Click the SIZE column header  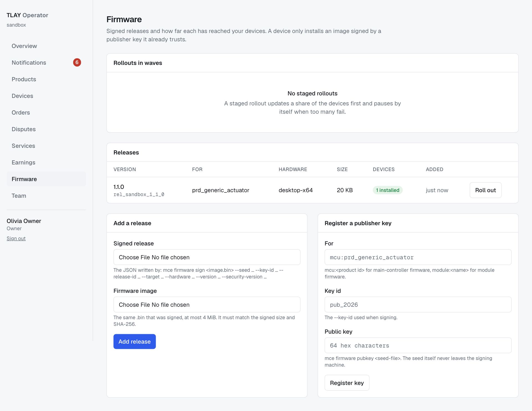coord(342,169)
